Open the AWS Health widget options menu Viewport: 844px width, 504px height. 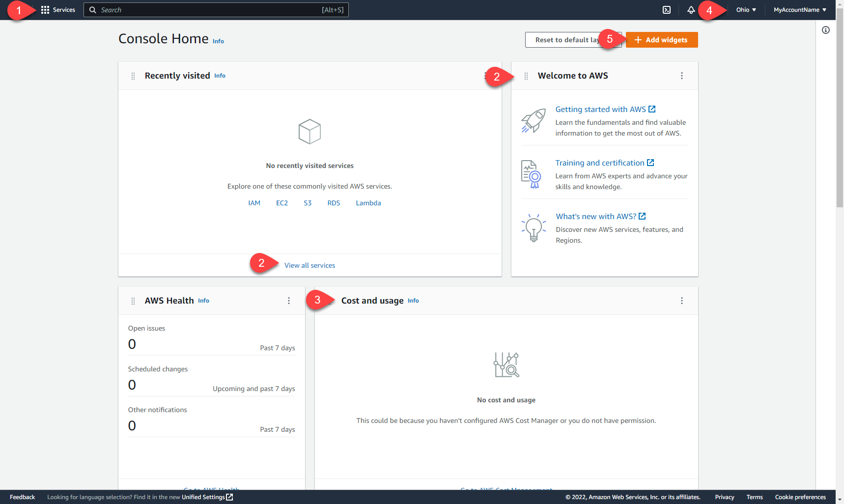[289, 301]
